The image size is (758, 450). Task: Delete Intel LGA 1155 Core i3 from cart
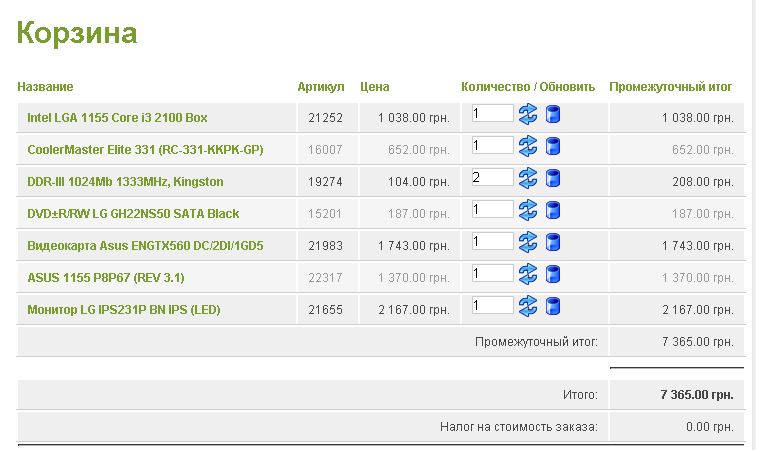[x=553, y=115]
